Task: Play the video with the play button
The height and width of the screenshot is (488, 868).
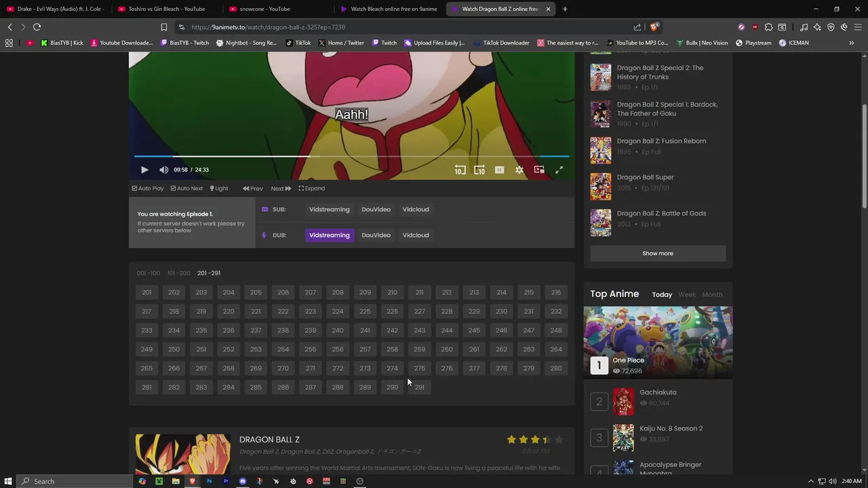Action: click(144, 169)
